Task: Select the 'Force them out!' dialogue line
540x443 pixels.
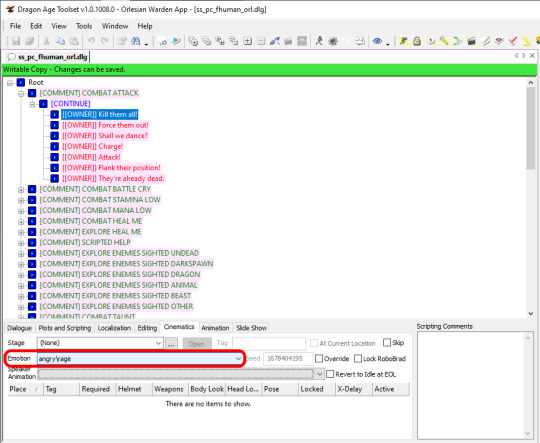Action: pyautogui.click(x=105, y=125)
